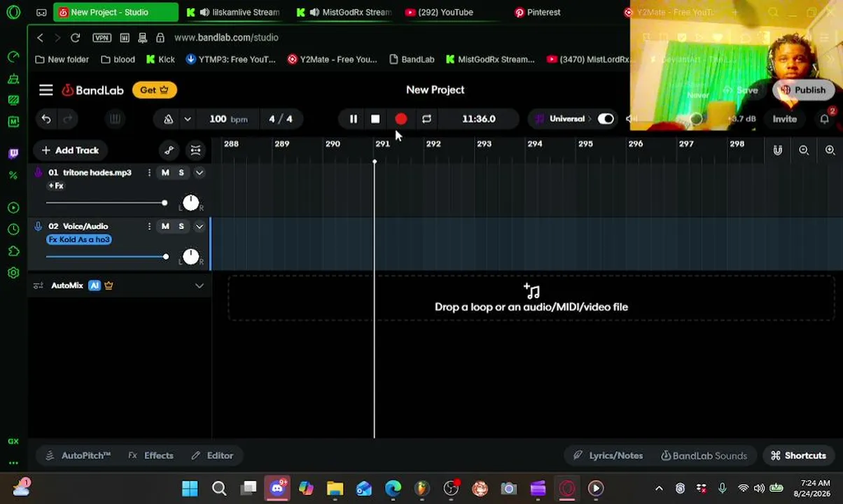This screenshot has width=843, height=504.
Task: Open Twitch in the browser sidebar
Action: [13, 153]
